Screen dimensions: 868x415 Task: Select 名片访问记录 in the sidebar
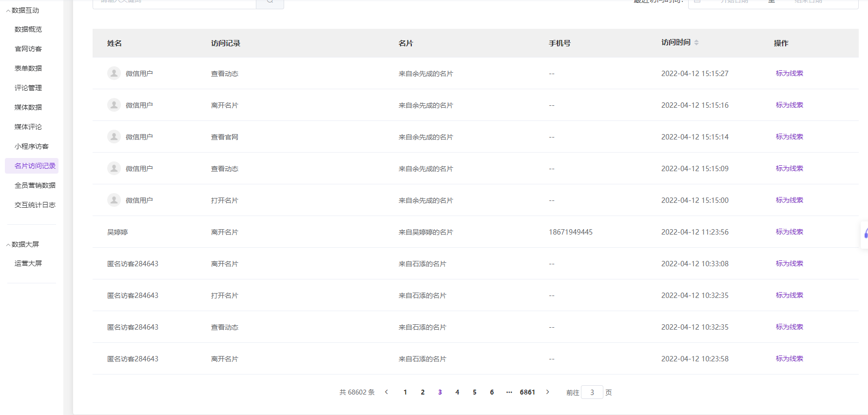coord(32,166)
